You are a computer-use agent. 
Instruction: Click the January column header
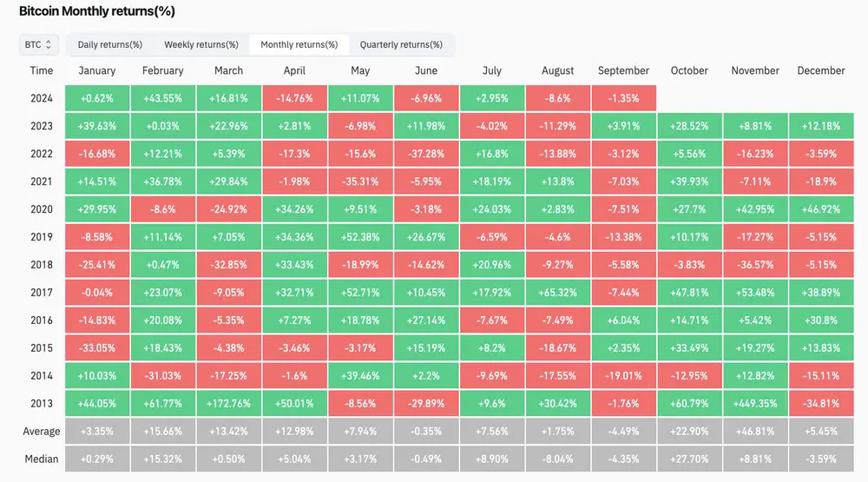pos(97,70)
